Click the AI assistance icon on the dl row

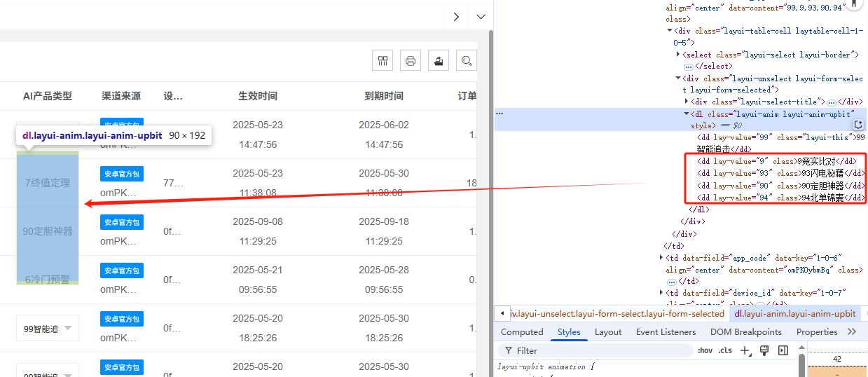pos(859,125)
